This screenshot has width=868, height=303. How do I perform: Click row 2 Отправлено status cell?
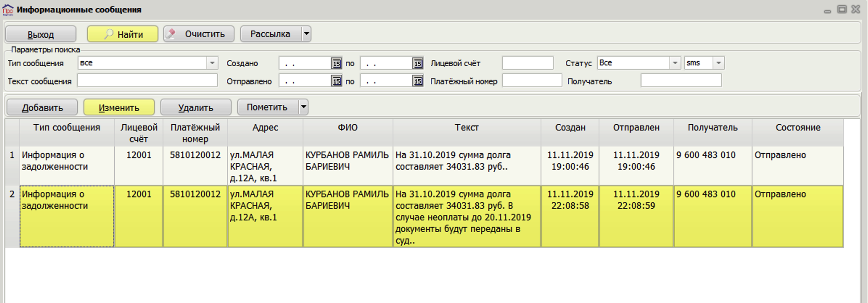pyautogui.click(x=798, y=216)
